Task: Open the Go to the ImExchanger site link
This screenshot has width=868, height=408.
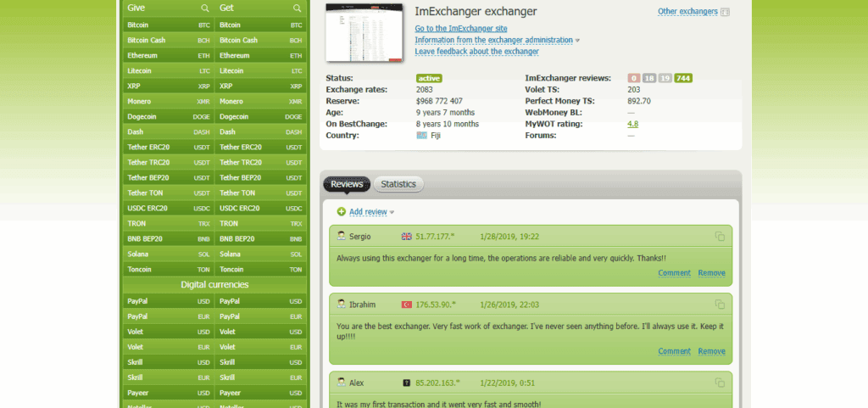Action: pos(461,29)
